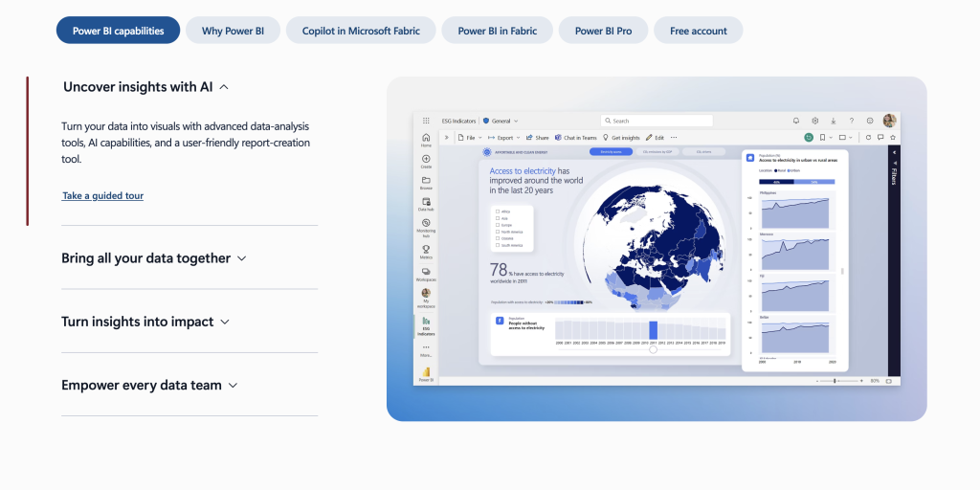Click the Create icon in the sidebar
The image size is (980, 490).
426,160
